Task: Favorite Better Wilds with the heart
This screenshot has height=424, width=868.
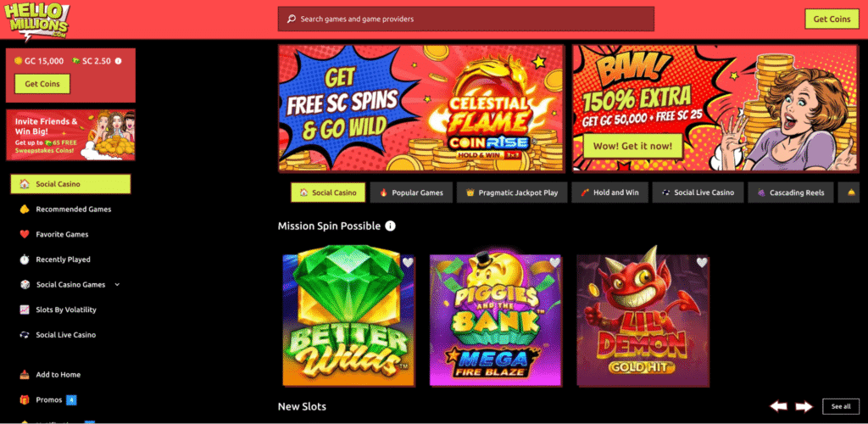Action: click(408, 262)
